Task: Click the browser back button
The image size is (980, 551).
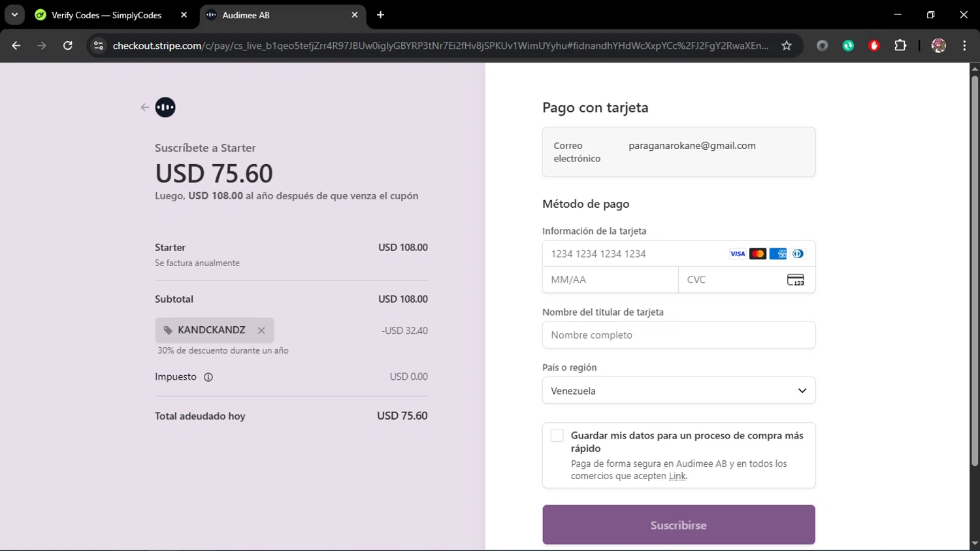Action: point(16,45)
